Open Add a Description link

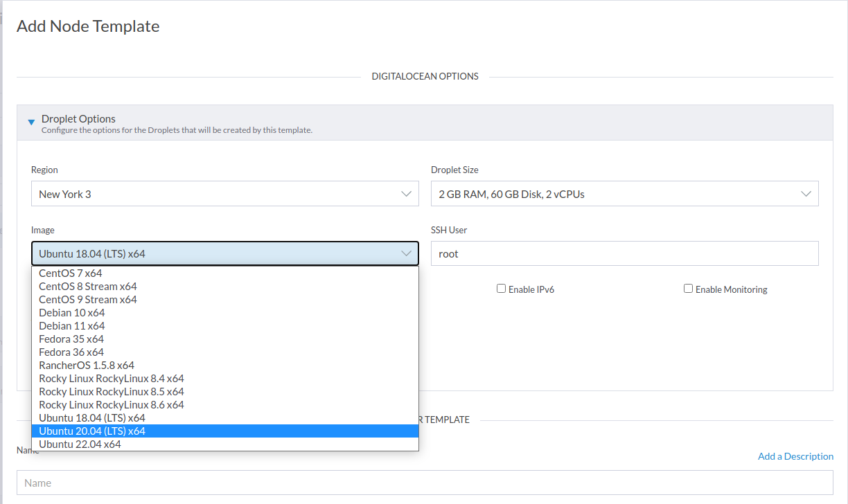click(795, 456)
